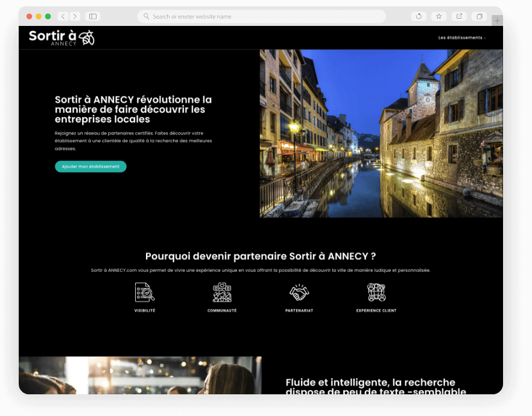Click the Pourquoi devenir partenaire heading
Image resolution: width=532 pixels, height=416 pixels.
click(x=261, y=256)
